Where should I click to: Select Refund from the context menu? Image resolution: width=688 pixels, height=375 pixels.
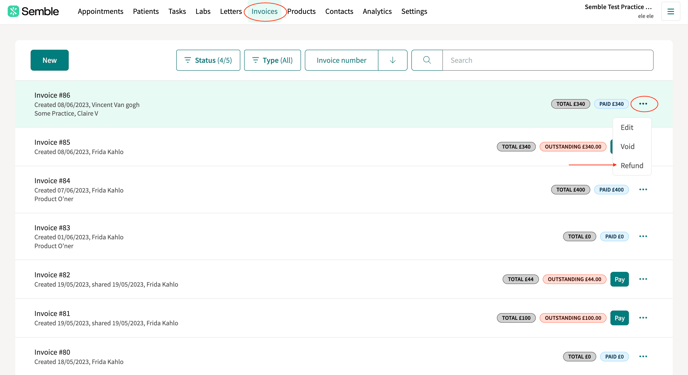[632, 165]
